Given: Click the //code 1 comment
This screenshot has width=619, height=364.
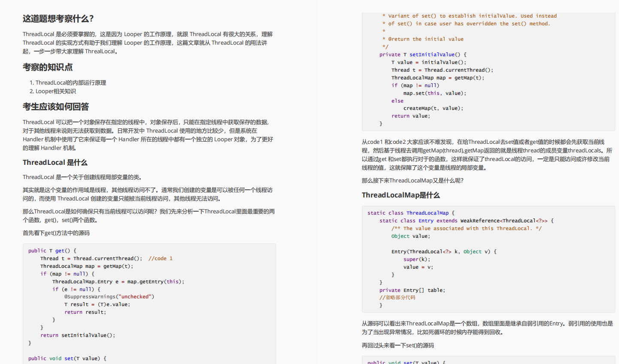Looking at the screenshot, I should [161, 258].
